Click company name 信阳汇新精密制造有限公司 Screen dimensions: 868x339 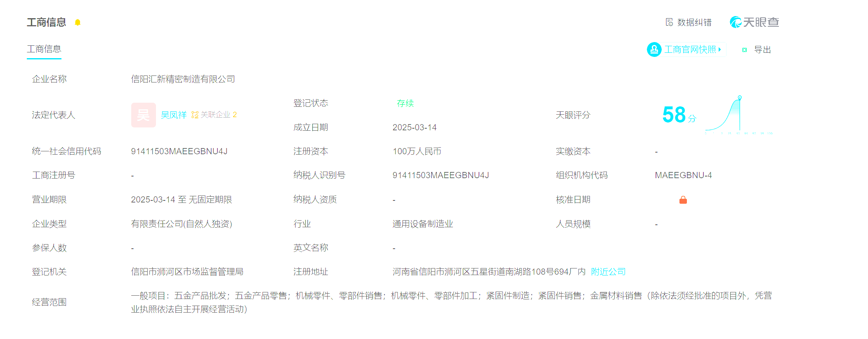[x=183, y=79]
